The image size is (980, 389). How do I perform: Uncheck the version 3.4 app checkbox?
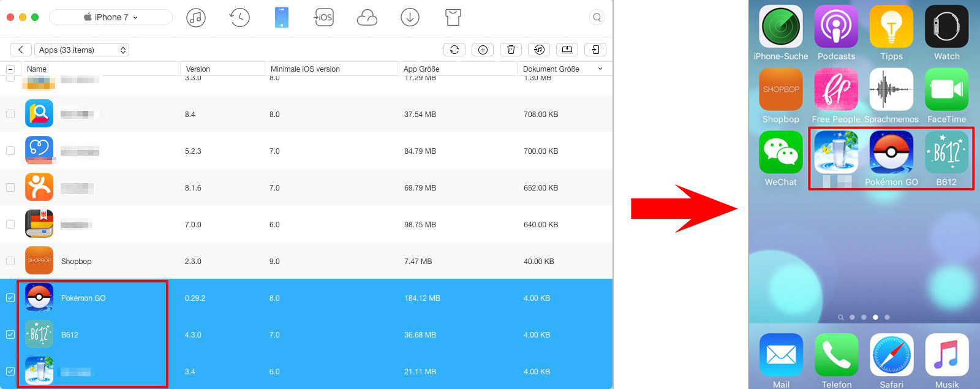[10, 371]
